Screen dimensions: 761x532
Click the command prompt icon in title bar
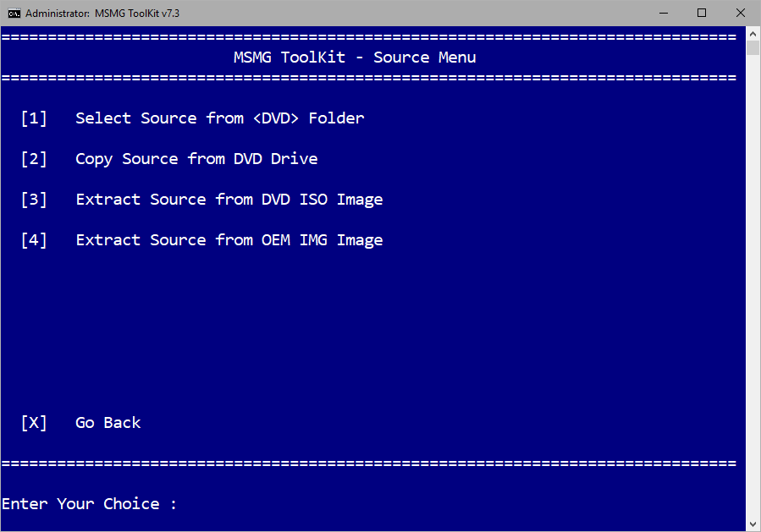[x=14, y=13]
